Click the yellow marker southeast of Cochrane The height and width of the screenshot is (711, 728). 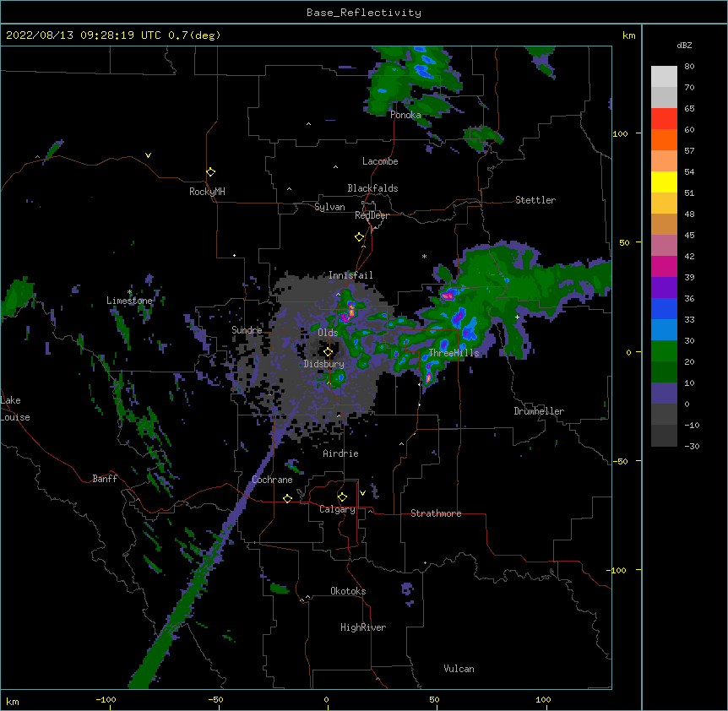tap(287, 499)
